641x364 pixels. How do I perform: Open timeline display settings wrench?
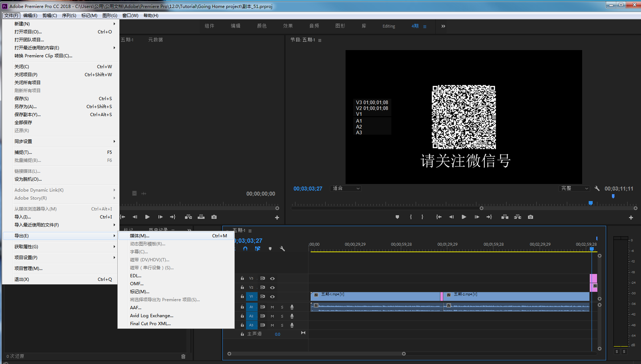pyautogui.click(x=282, y=249)
